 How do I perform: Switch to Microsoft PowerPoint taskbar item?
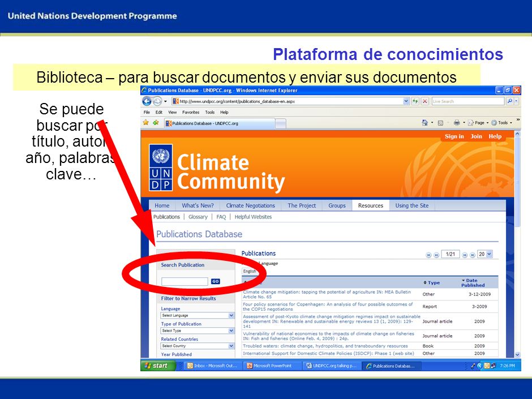tap(272, 366)
